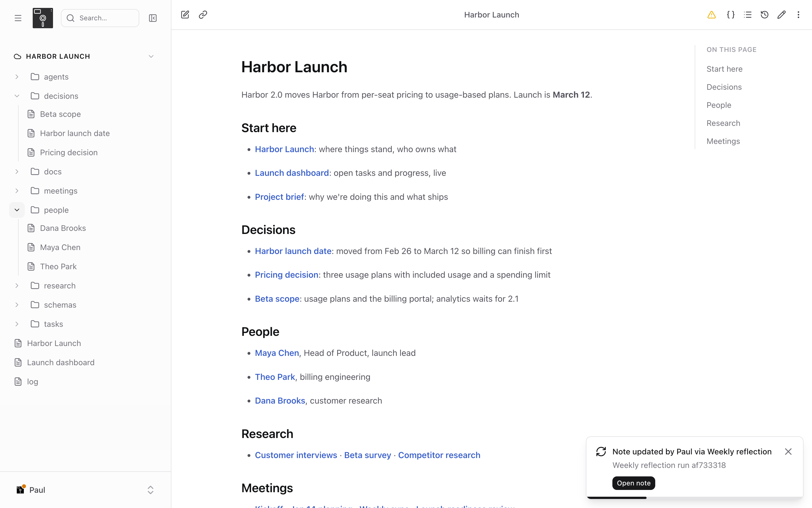The height and width of the screenshot is (508, 812).
Task: Toggle the outline list icon
Action: (x=748, y=15)
